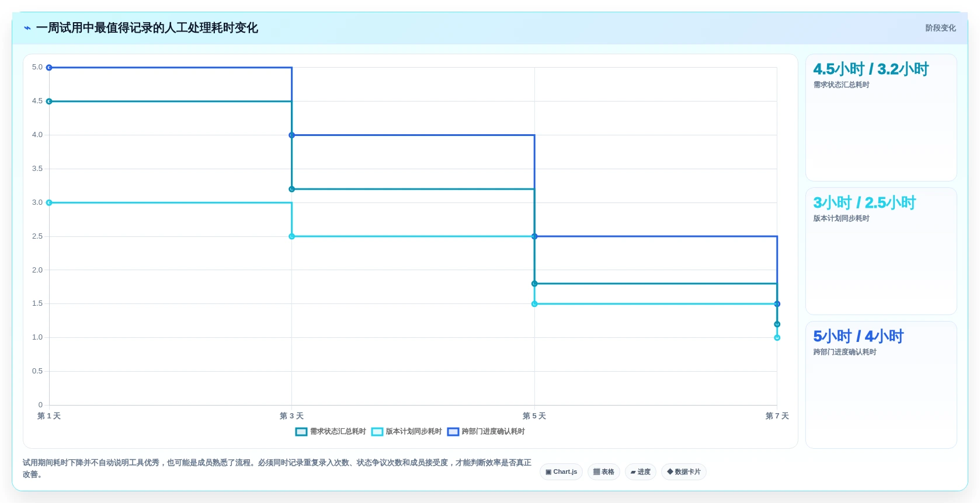
Task: Click the 表格 chip
Action: [604, 471]
